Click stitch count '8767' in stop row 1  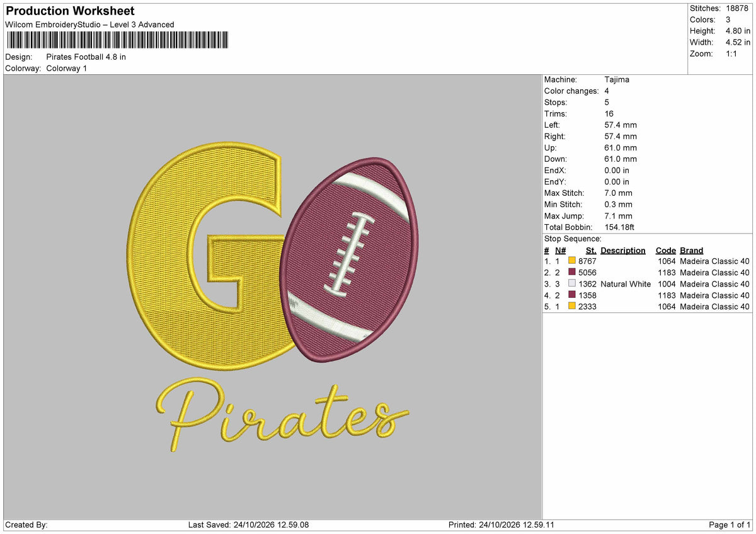(587, 261)
